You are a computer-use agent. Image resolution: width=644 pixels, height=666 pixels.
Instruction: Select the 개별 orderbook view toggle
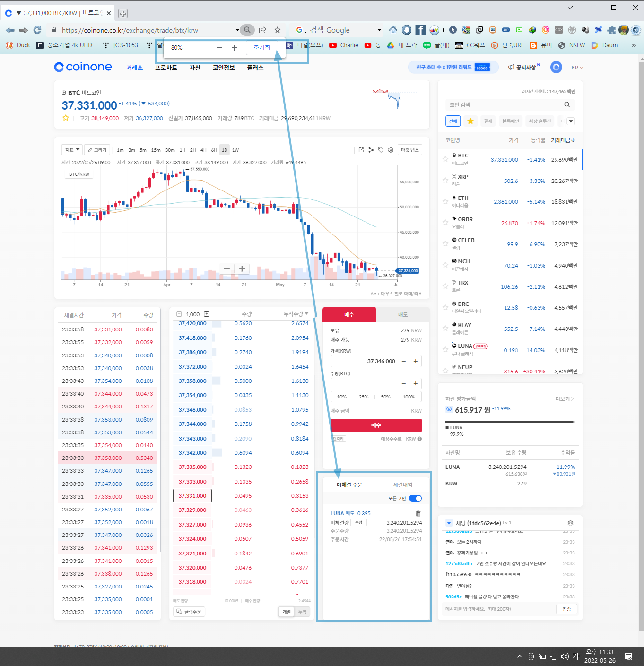(287, 612)
